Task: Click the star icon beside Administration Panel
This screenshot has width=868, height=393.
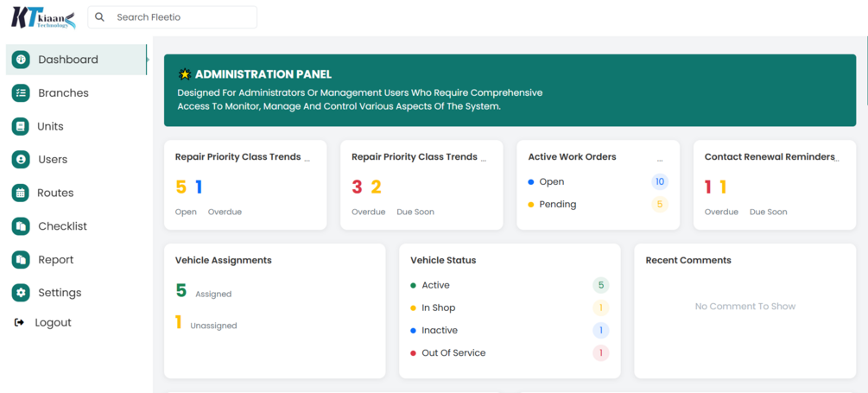Action: point(184,74)
